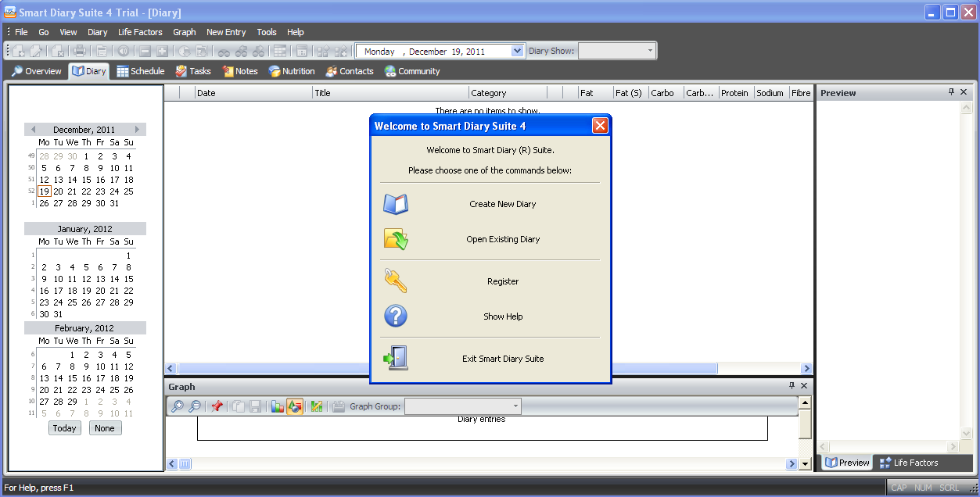Click the edit entry pencil toolbar icon

[x=36, y=52]
